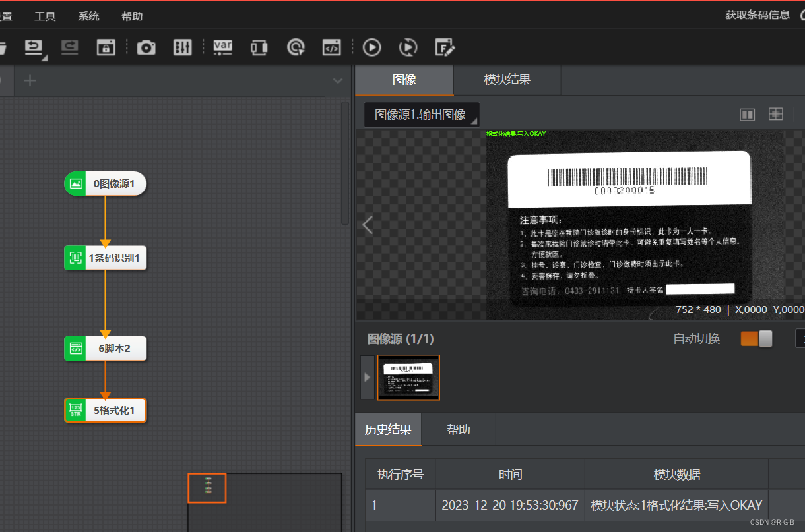Select the 0图像源1 node

click(x=105, y=184)
